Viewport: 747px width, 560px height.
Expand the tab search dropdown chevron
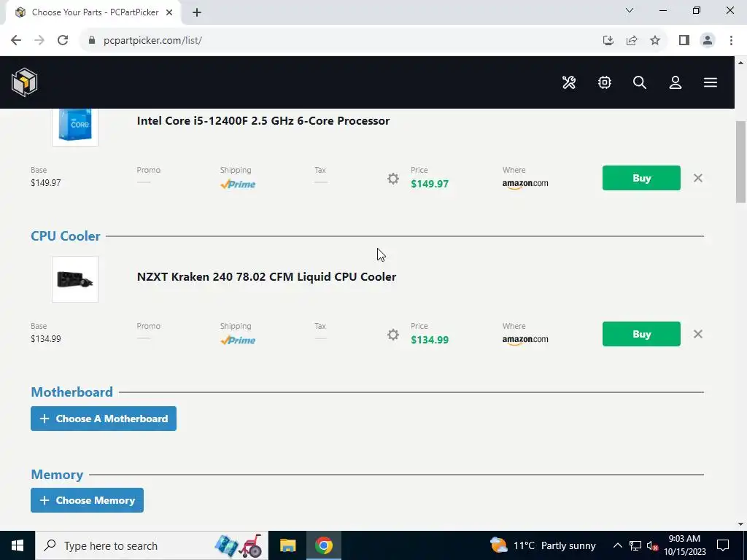click(x=630, y=10)
